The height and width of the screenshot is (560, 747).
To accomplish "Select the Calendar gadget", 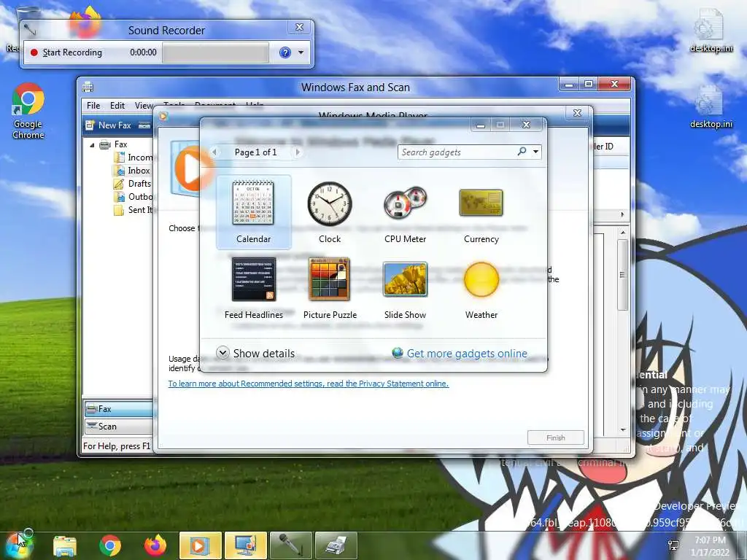I will coord(253,212).
